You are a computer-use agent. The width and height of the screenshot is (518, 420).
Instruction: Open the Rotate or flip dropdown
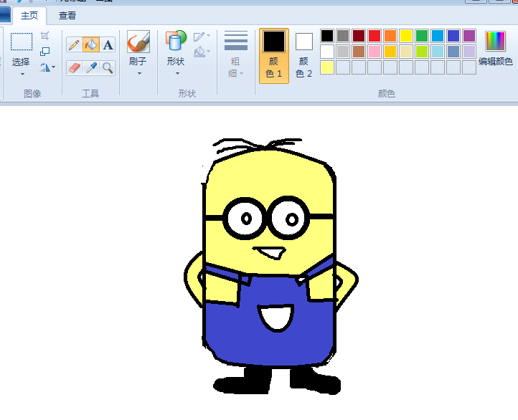pyautogui.click(x=47, y=67)
